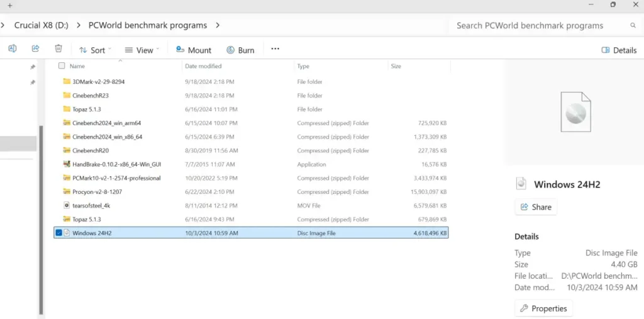Screen dimensions: 644x319
Task: Mount the selected disc image
Action: (x=194, y=50)
